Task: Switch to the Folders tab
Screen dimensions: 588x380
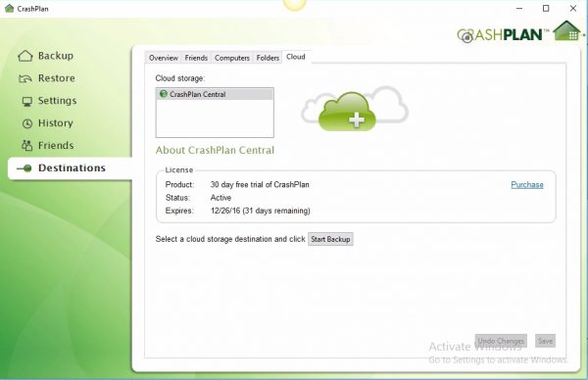Action: click(268, 58)
